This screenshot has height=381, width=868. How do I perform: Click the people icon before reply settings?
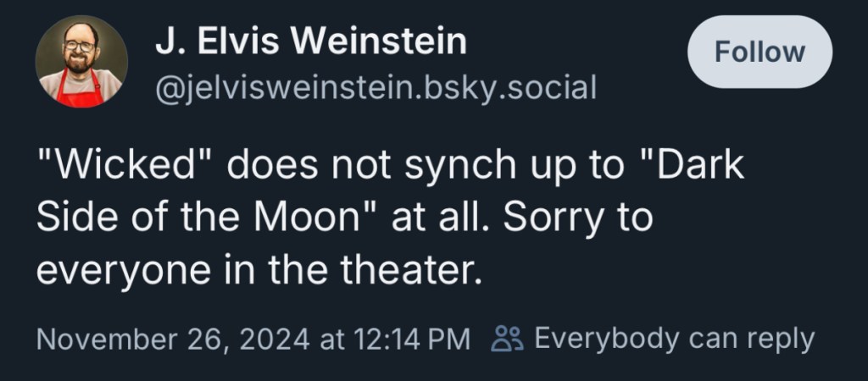(x=508, y=339)
